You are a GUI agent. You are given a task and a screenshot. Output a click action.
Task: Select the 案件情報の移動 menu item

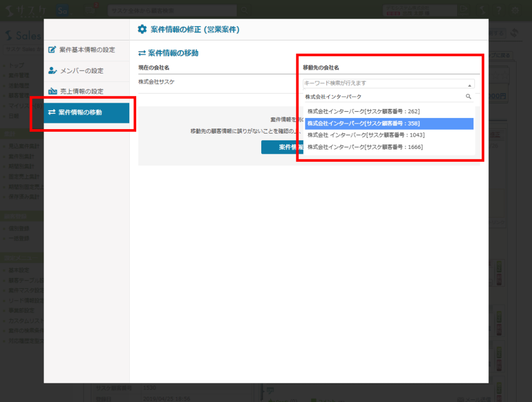pos(87,112)
